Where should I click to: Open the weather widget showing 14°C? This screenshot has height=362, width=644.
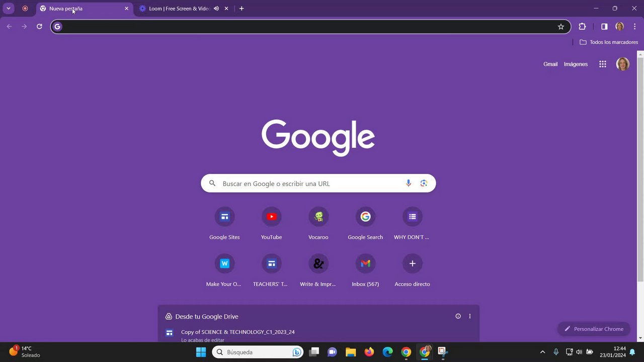[24, 352]
